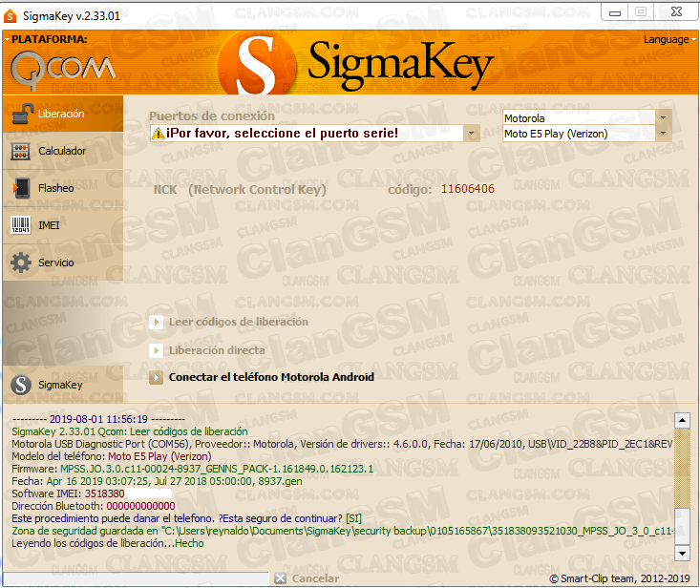
Task: Click the Motorola brand combo box
Action: click(x=586, y=117)
